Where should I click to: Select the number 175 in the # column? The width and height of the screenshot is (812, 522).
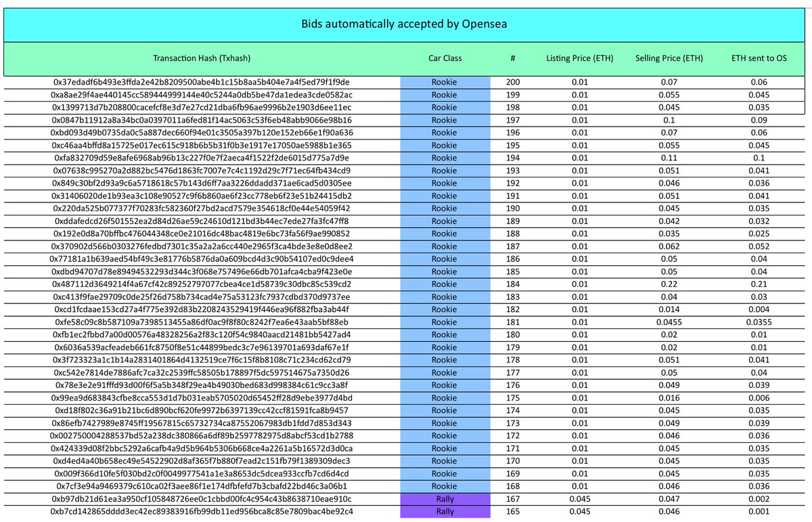[x=513, y=397]
